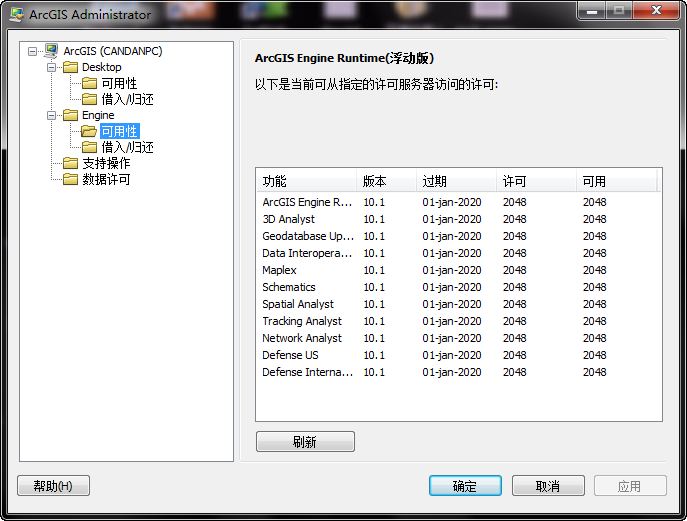
Task: Click ArcGIS Administrator title bar app icon
Action: [17, 14]
